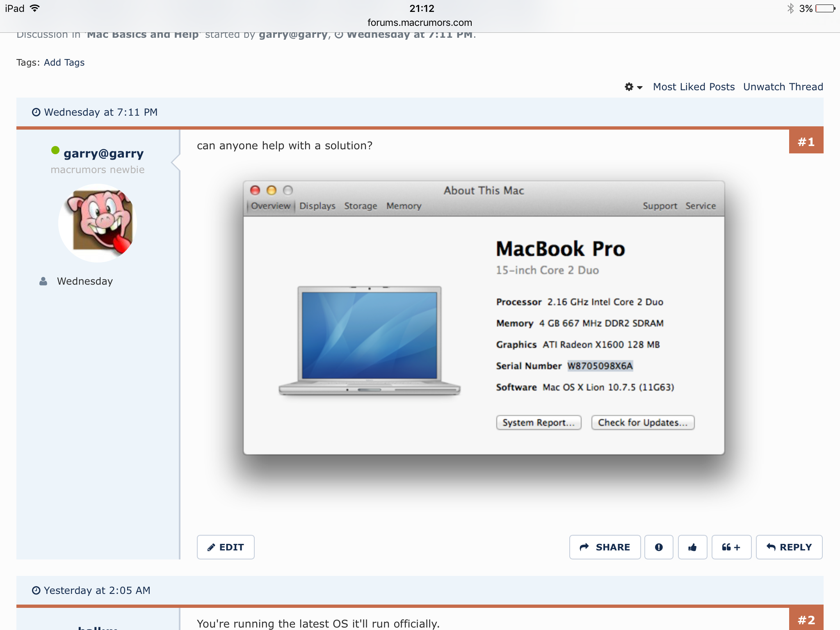Tap Wi-Fi icon in status bar

tap(35, 8)
